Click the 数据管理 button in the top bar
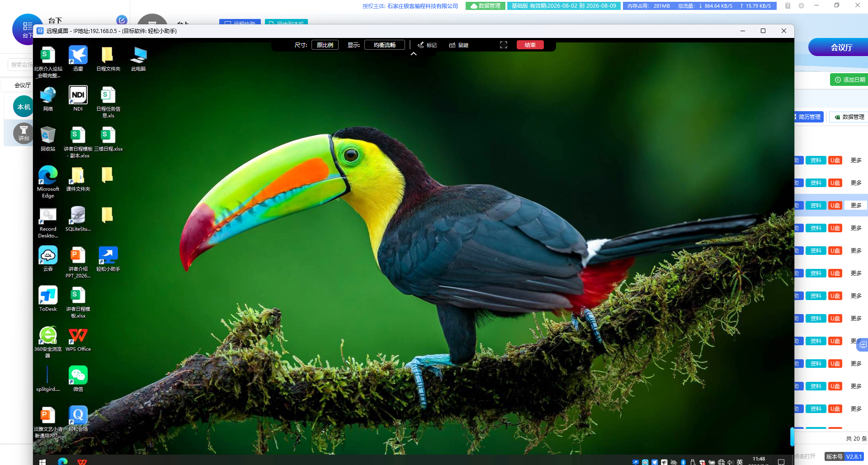 point(485,6)
